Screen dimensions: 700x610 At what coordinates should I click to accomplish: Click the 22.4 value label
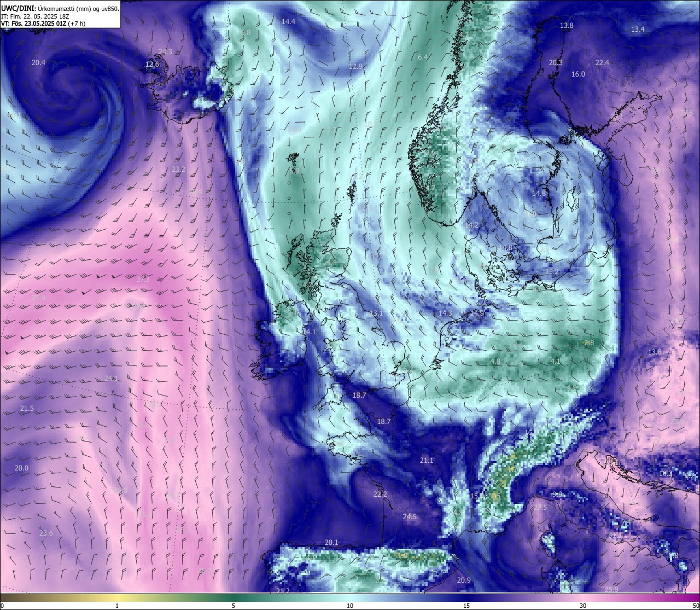pyautogui.click(x=602, y=63)
